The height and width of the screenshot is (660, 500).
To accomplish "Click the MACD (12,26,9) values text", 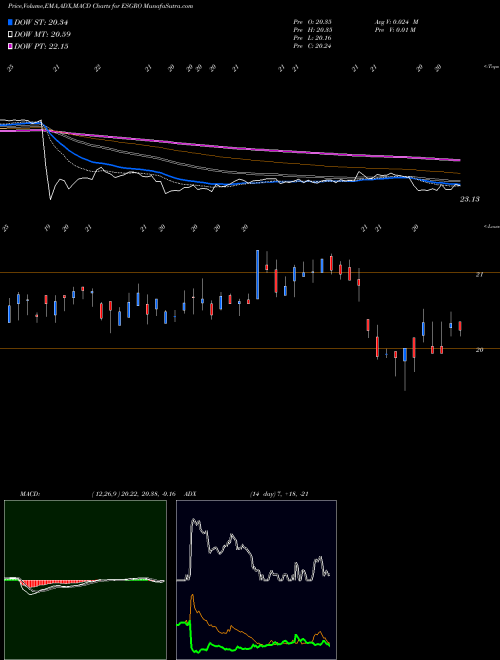I will pos(133,494).
